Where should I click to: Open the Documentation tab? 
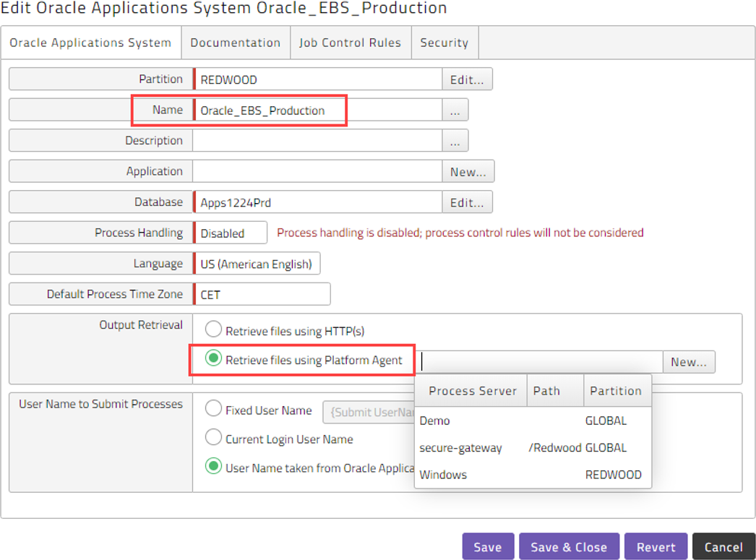(236, 43)
